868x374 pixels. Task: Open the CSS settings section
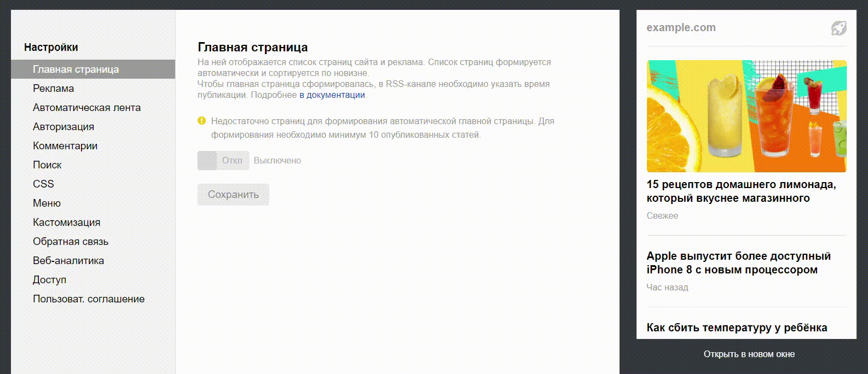[43, 184]
